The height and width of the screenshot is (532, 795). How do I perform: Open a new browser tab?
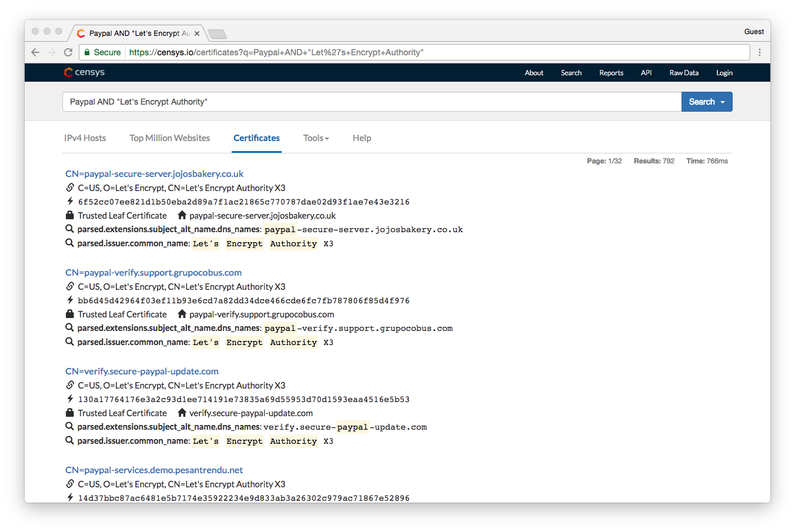coord(217,34)
